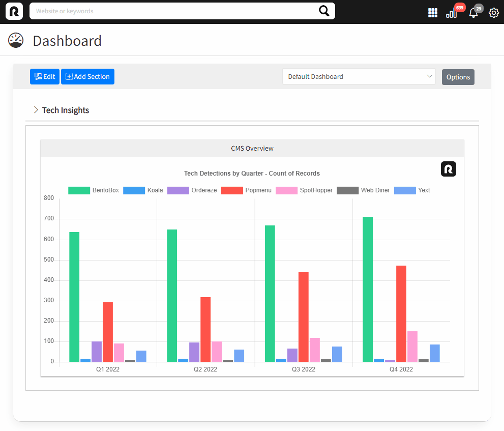This screenshot has width=504, height=431.
Task: Click the Options button
Action: click(x=458, y=77)
